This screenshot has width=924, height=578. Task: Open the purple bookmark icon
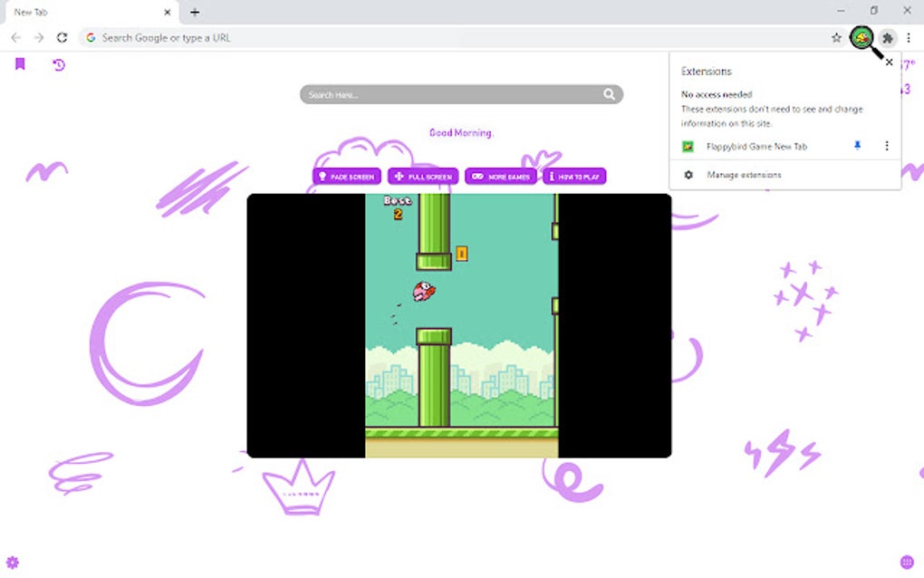click(x=20, y=63)
